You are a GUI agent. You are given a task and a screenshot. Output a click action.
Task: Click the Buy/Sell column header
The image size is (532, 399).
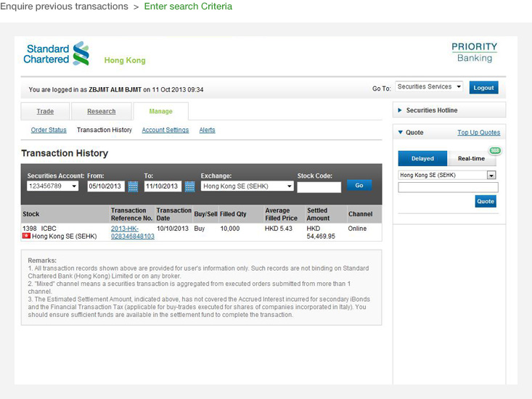pyautogui.click(x=205, y=214)
